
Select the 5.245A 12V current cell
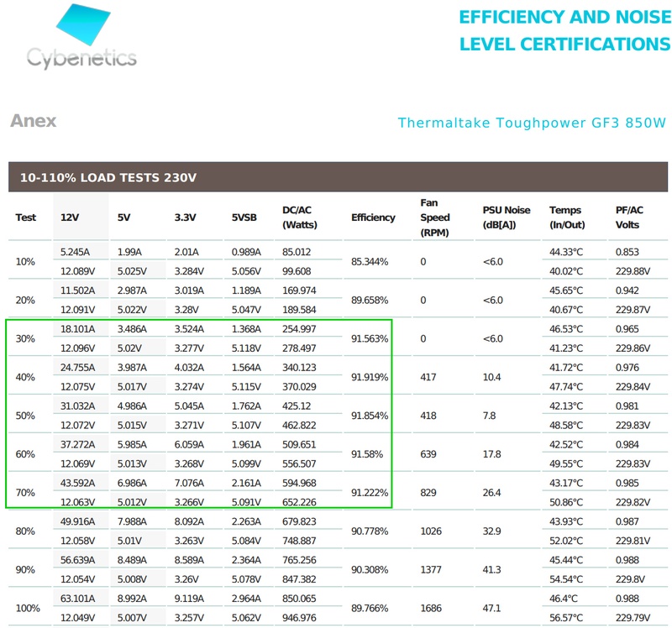click(x=75, y=253)
